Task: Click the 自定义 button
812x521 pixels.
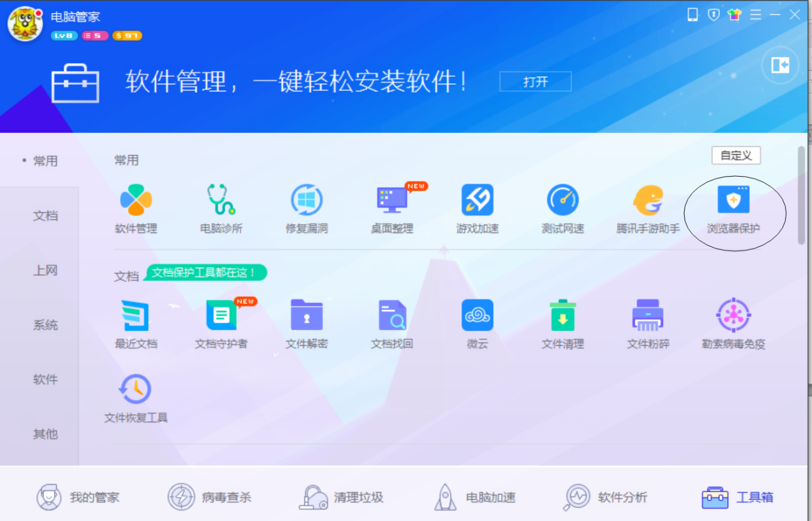Action: (736, 156)
